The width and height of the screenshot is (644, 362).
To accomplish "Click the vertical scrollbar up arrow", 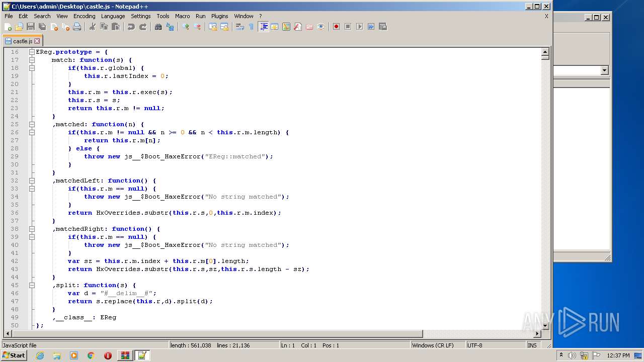I will pos(545,52).
